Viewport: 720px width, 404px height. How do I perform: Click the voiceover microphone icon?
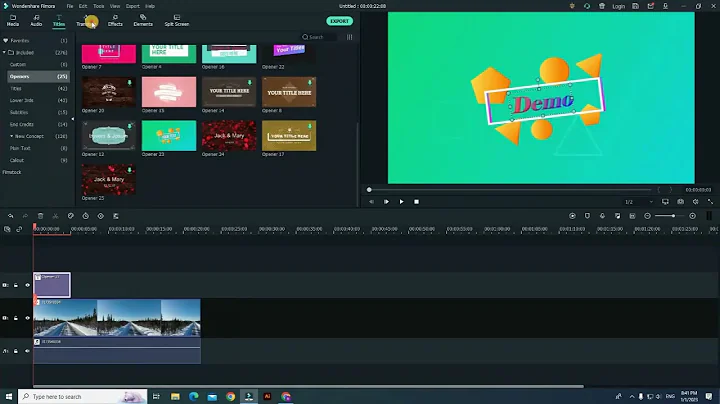click(x=602, y=216)
